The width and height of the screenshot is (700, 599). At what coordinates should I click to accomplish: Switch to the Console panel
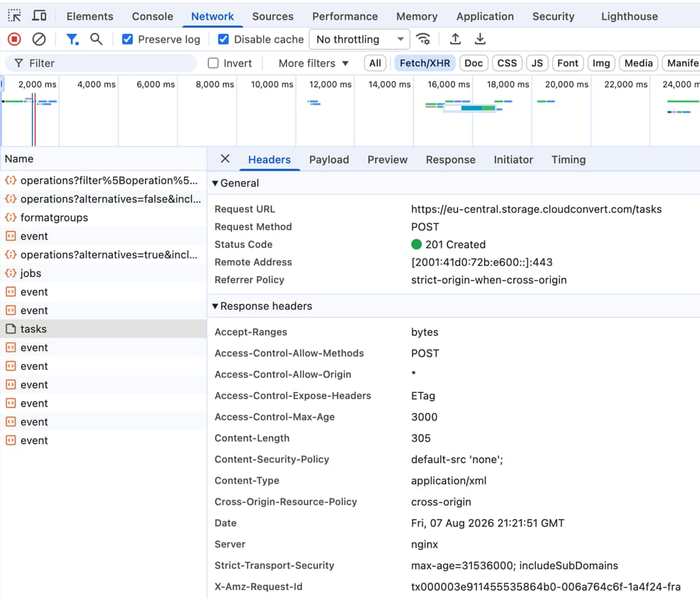point(152,17)
